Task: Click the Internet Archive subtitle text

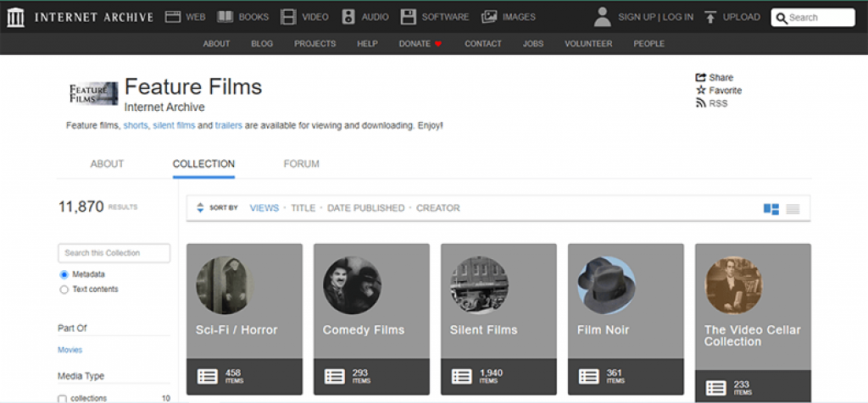Action: [x=164, y=108]
